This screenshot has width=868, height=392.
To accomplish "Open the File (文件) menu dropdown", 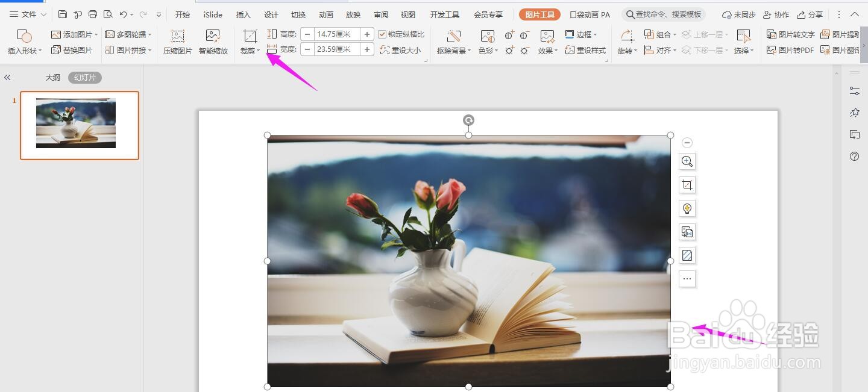I will 28,14.
